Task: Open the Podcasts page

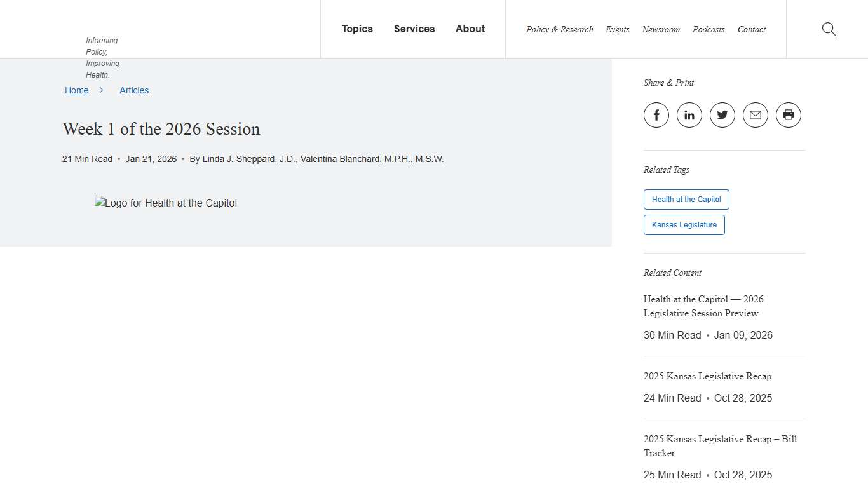Action: pos(709,30)
